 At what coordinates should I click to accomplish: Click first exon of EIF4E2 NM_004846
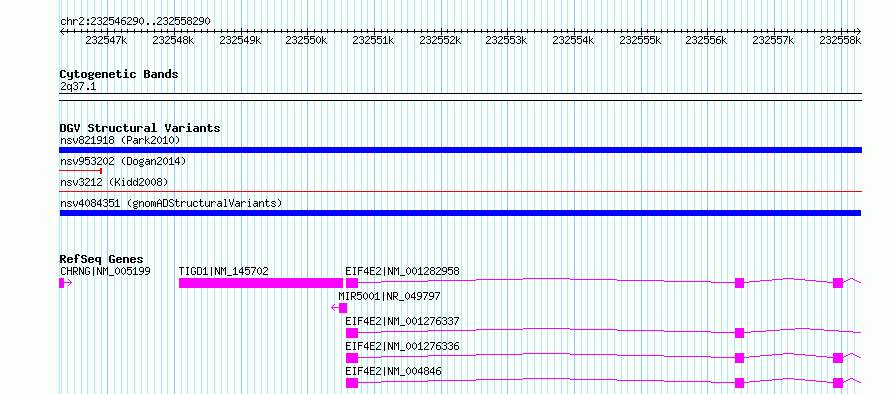[352, 383]
